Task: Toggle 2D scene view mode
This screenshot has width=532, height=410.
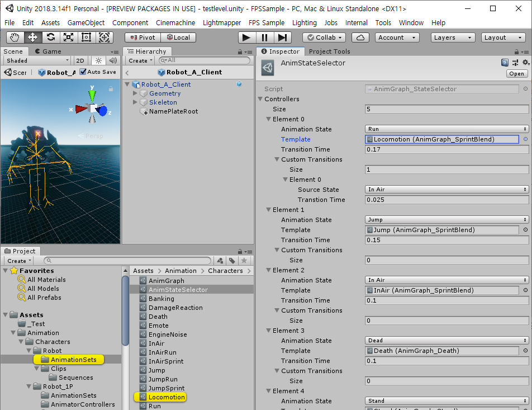Action: [x=80, y=60]
